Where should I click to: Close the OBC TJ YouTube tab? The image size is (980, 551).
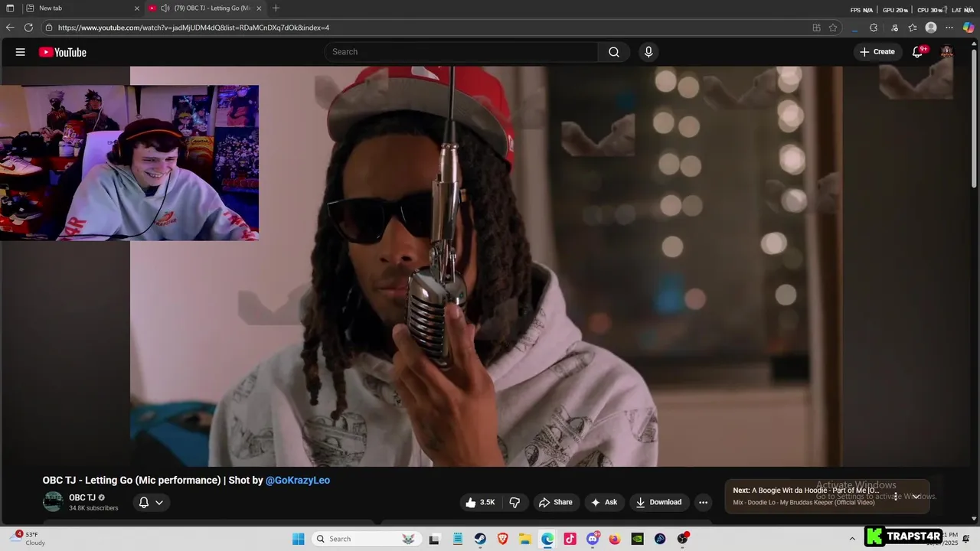(x=259, y=8)
